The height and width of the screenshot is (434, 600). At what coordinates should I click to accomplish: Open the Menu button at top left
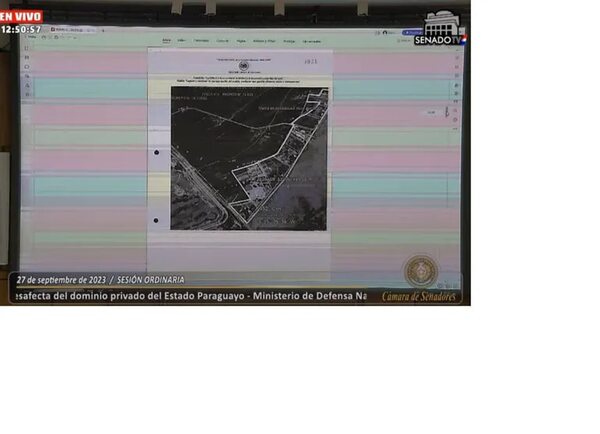31,38
